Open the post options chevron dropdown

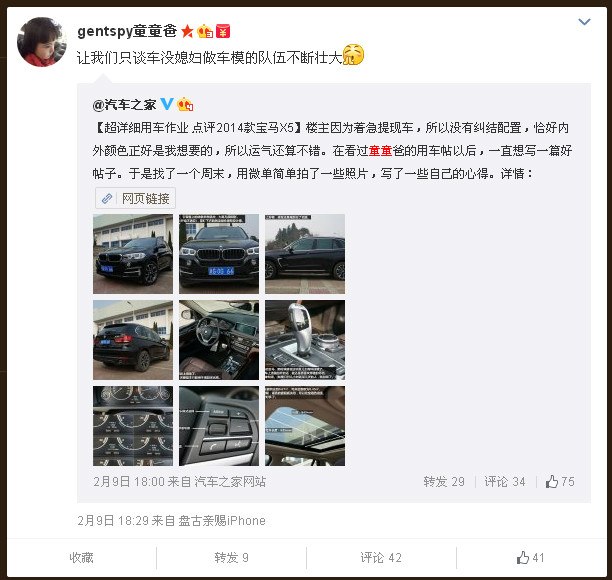tap(584, 22)
